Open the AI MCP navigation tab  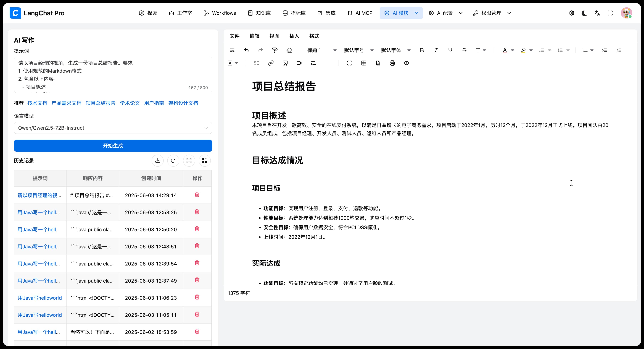pos(360,13)
